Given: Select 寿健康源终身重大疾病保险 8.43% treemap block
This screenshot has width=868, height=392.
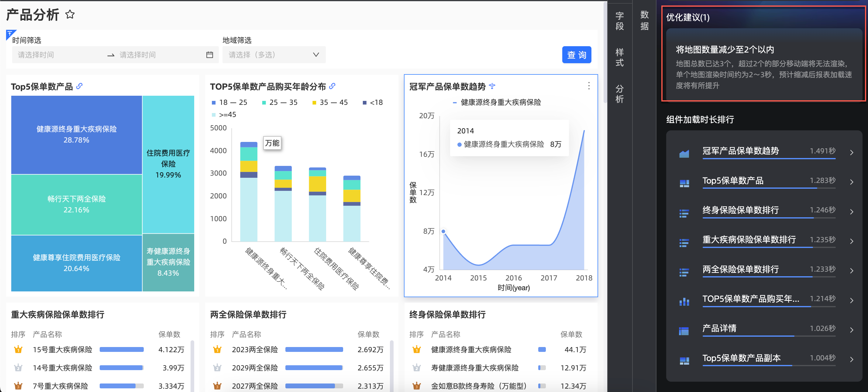Looking at the screenshot, I should [168, 262].
